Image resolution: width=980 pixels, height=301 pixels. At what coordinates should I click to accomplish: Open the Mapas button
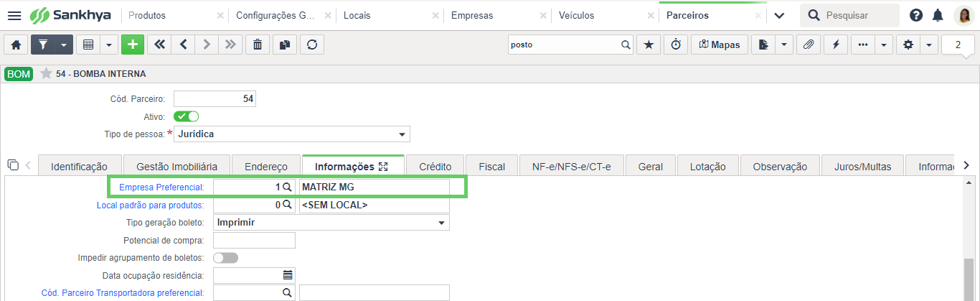click(720, 45)
